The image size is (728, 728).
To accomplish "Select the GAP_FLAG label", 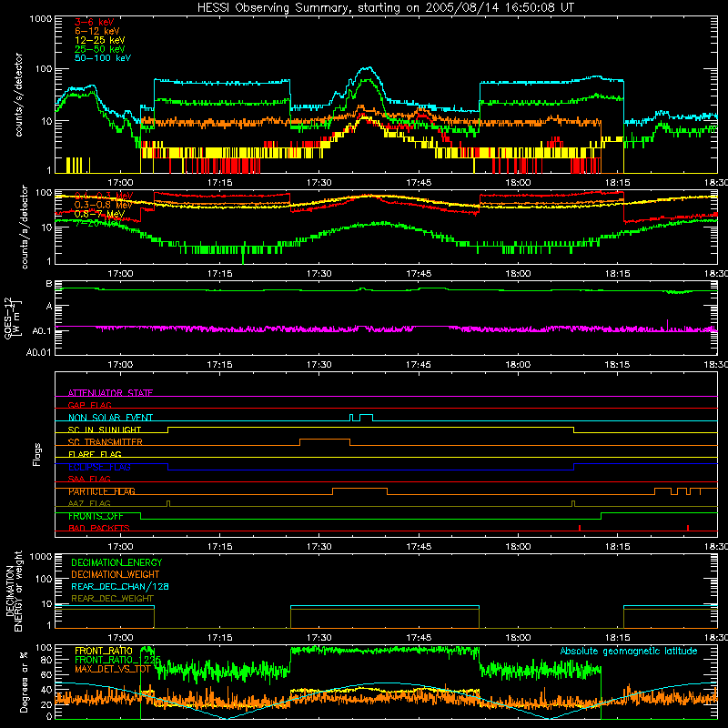I will pyautogui.click(x=89, y=405).
